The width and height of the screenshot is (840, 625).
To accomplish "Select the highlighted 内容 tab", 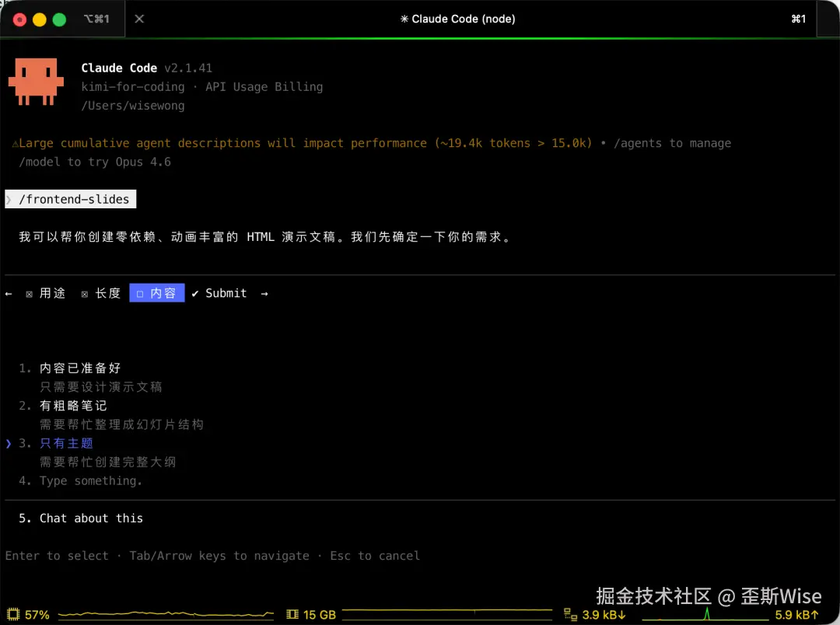I will pos(157,293).
